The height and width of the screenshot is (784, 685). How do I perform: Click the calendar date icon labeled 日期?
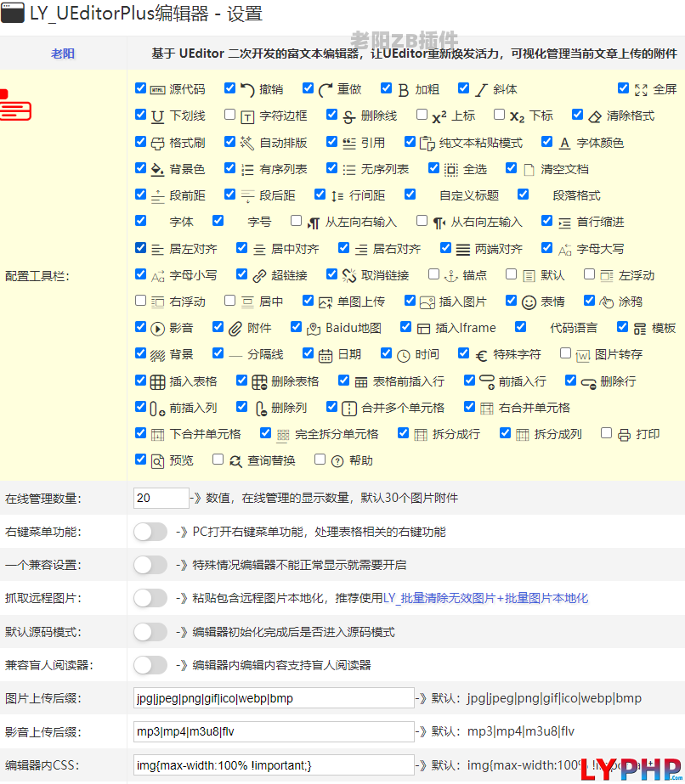coord(326,354)
